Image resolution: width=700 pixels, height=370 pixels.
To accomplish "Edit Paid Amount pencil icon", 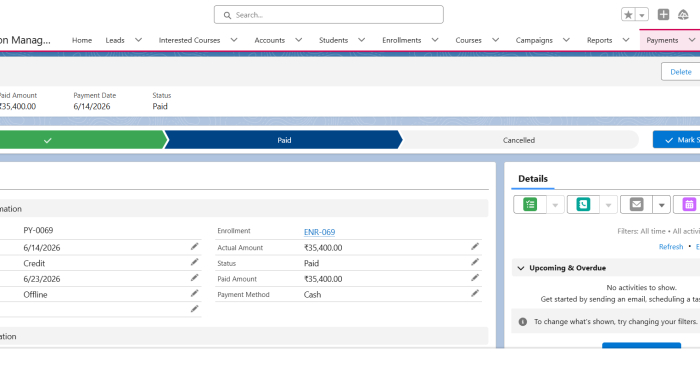I will [x=475, y=278].
